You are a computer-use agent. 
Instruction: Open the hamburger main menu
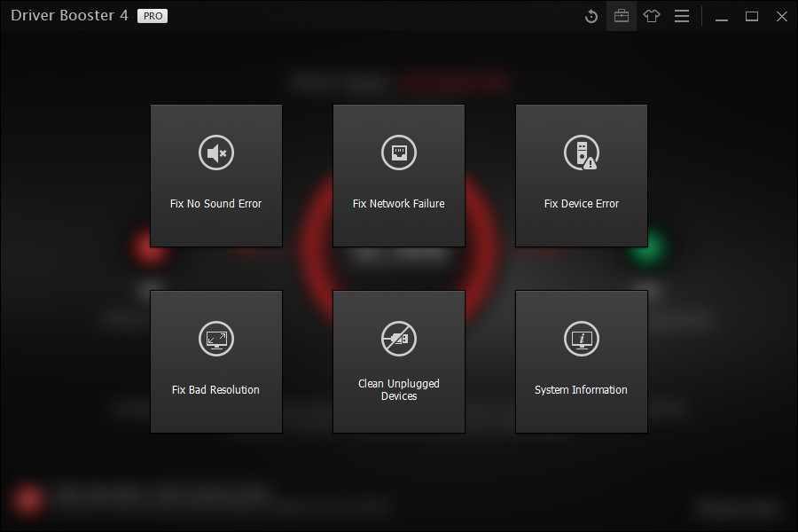(682, 16)
